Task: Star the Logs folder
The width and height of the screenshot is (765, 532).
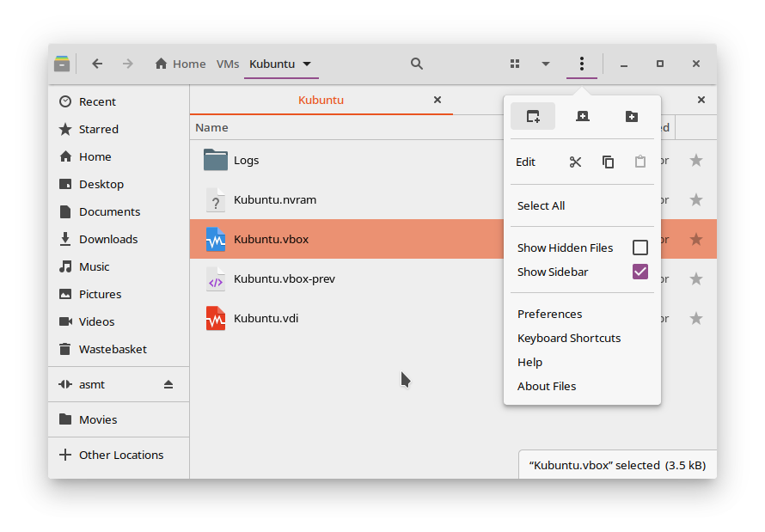Action: [x=696, y=161]
